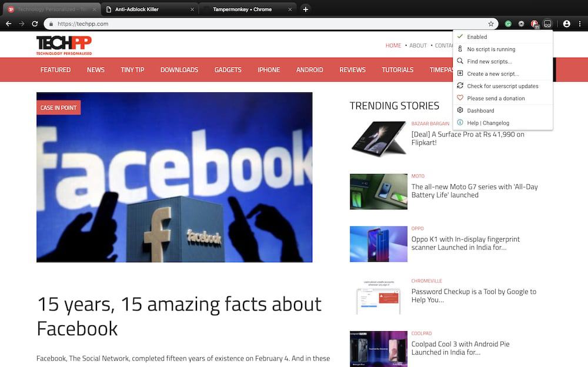Open the ANDROID section
588x367 pixels.
click(310, 70)
